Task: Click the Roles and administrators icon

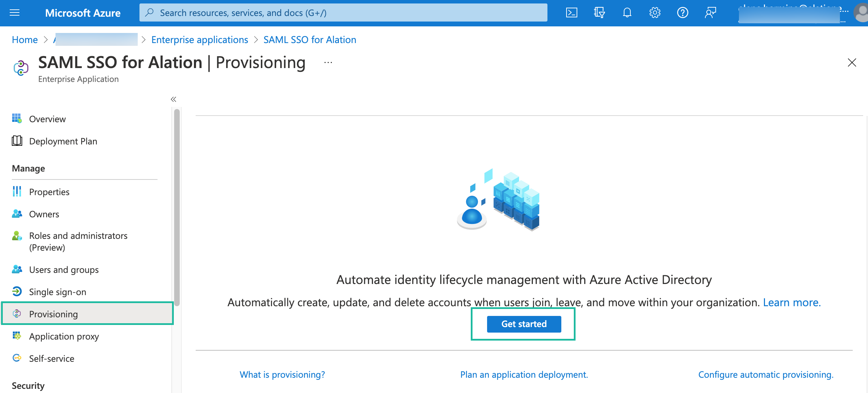Action: [x=17, y=236]
